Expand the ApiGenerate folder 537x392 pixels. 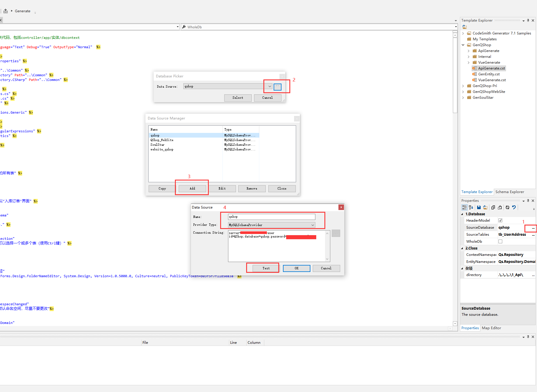click(x=469, y=51)
